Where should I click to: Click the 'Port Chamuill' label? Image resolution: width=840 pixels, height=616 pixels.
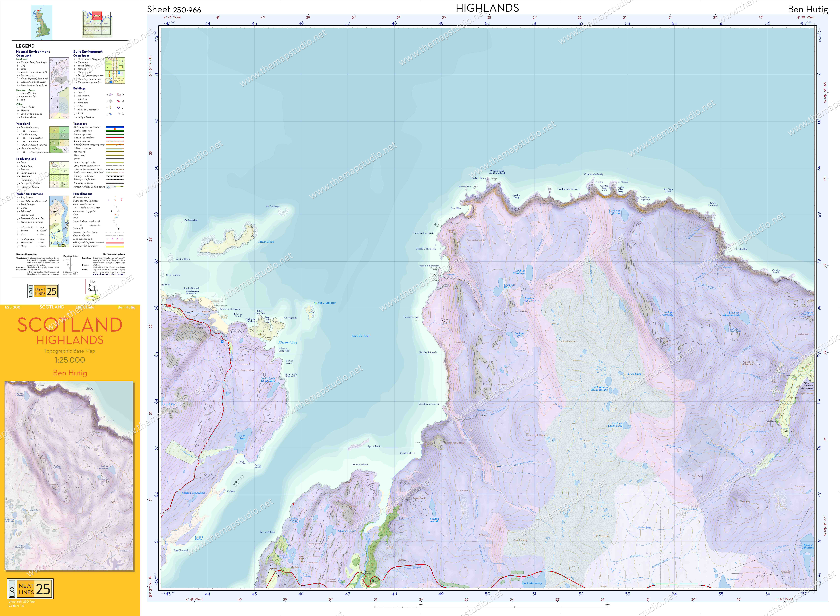coord(181,550)
